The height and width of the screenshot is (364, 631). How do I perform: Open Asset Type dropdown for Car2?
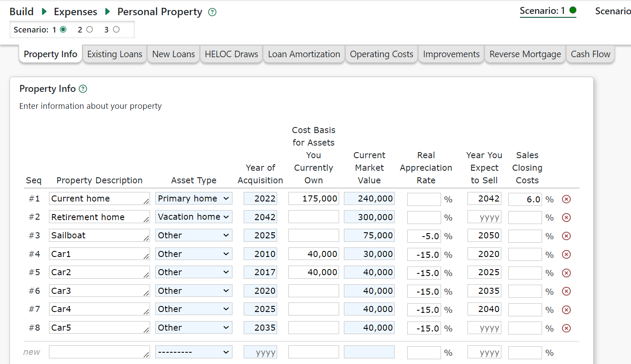tap(194, 272)
